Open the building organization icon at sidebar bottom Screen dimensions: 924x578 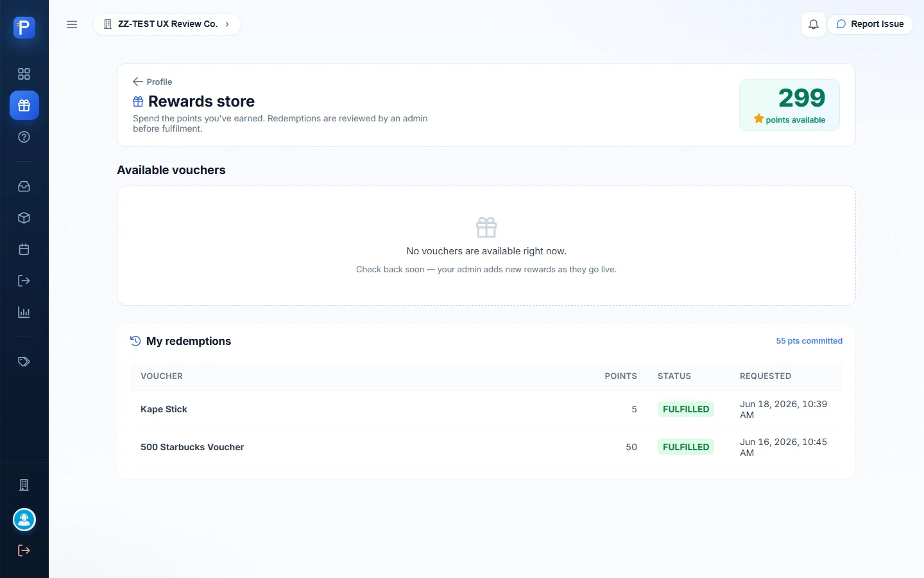[24, 485]
